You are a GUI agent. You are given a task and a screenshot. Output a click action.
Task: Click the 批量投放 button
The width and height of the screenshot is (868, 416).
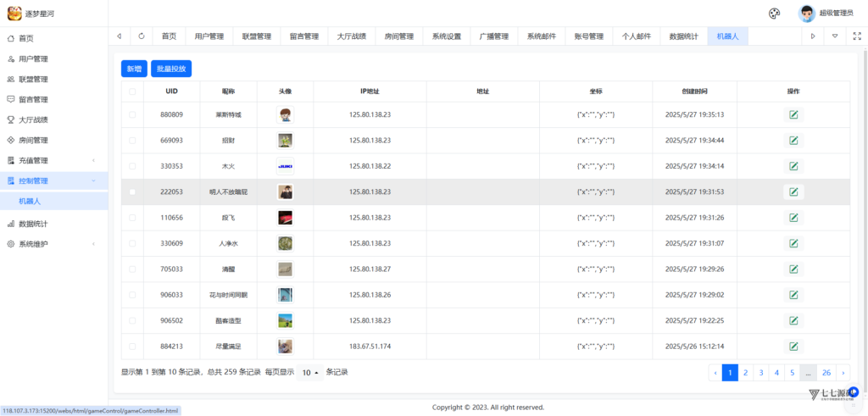(171, 69)
